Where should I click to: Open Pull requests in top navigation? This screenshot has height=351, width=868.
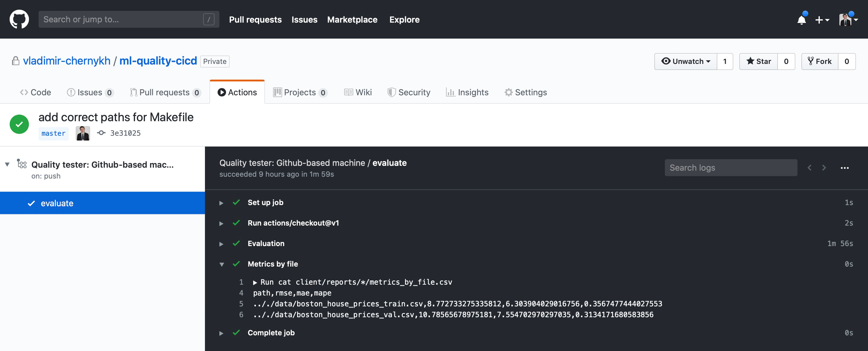pos(255,20)
